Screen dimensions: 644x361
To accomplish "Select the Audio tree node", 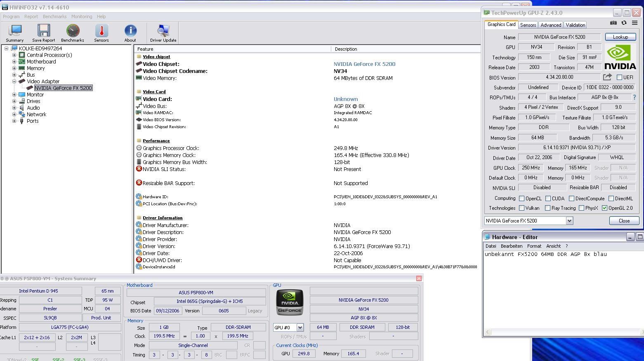I will coord(33,108).
